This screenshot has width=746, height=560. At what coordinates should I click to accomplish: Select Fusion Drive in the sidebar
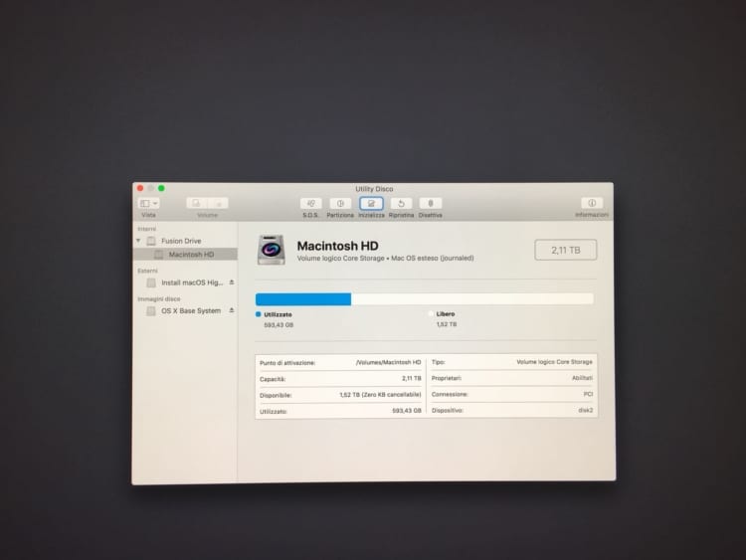point(180,241)
